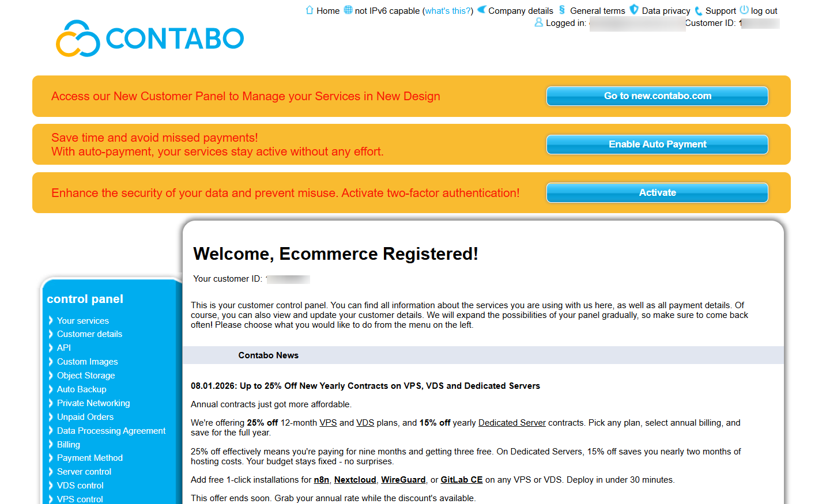Open Auto Backup menu entry

81,389
